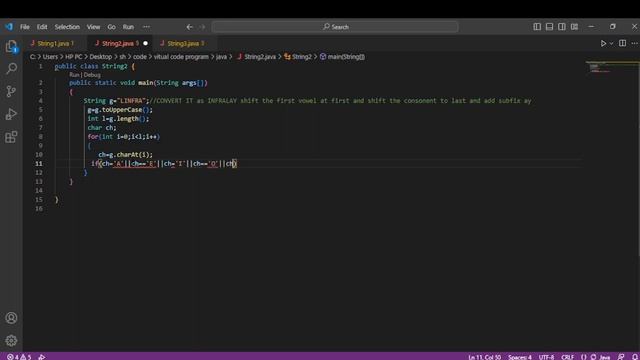Click line number 11 in gutter
The height and width of the screenshot is (360, 640).
pyautogui.click(x=38, y=164)
